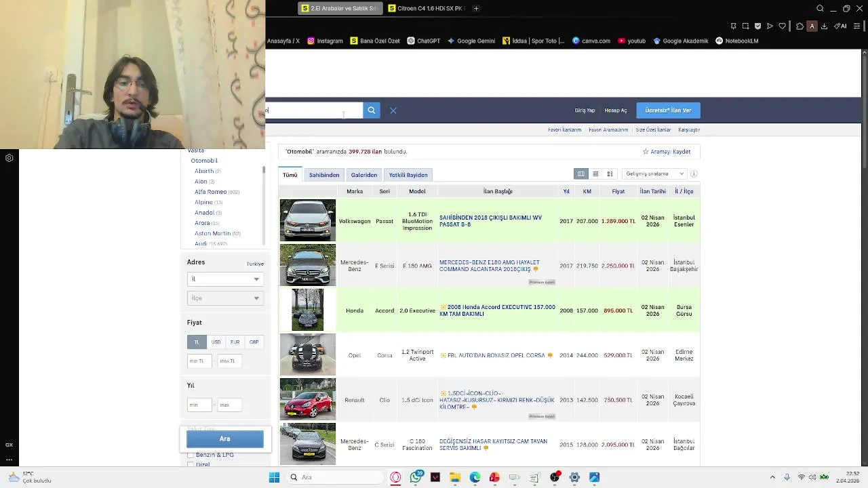
Task: Select the classic list view icon
Action: click(x=581, y=174)
